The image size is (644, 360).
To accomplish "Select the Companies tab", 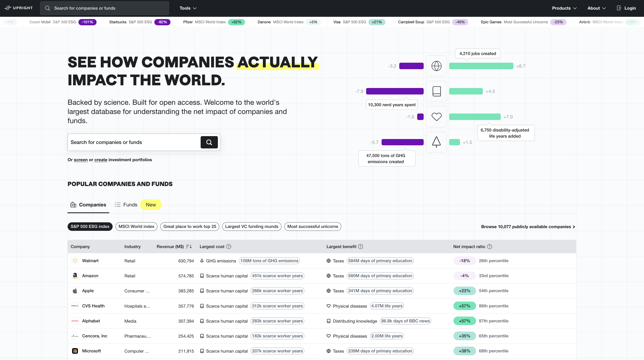I will (88, 204).
